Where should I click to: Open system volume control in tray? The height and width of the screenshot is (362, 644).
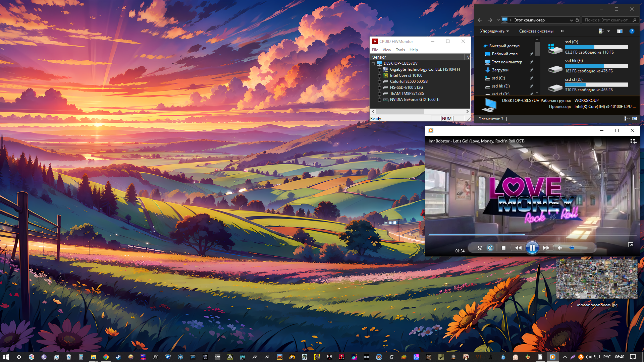[589, 357]
